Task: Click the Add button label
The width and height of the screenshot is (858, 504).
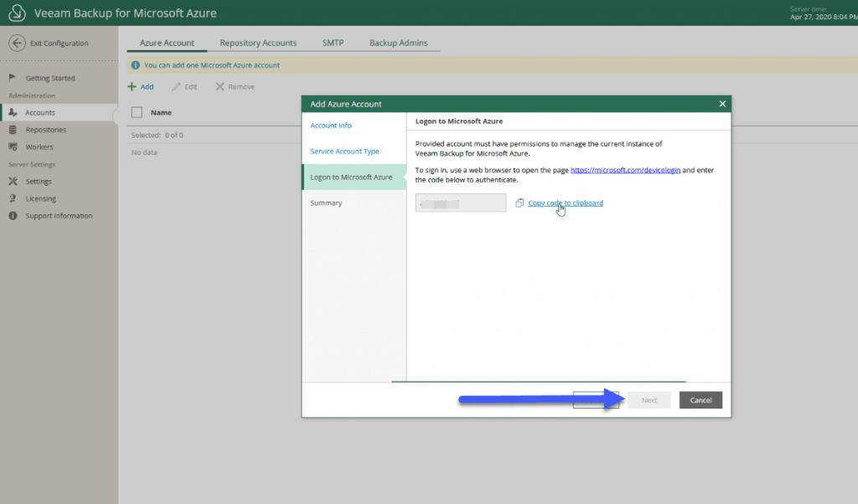Action: click(x=147, y=86)
